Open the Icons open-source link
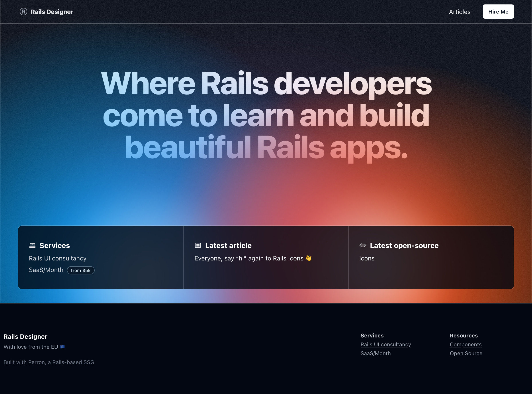 [367, 258]
